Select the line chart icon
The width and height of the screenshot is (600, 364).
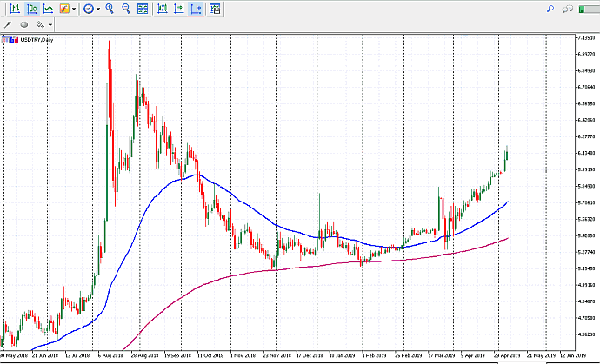[48, 9]
